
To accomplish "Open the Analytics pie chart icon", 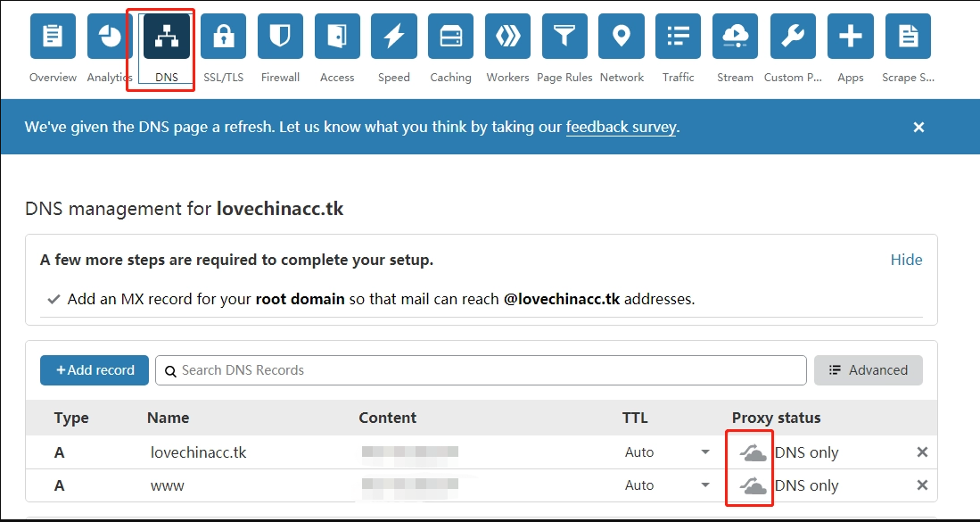I will (110, 37).
